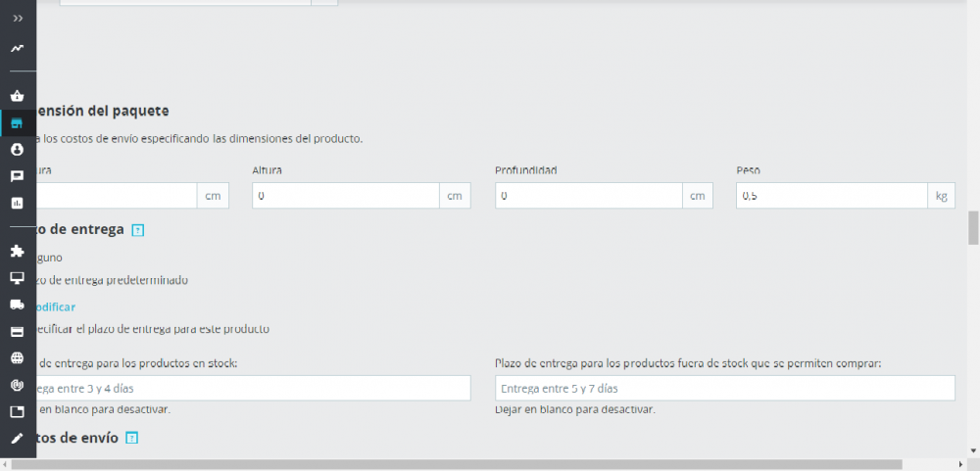Click the 'Dejar en blanco para desactivar' hint under out-of-stock field
Image resolution: width=980 pixels, height=471 pixels.
click(575, 409)
